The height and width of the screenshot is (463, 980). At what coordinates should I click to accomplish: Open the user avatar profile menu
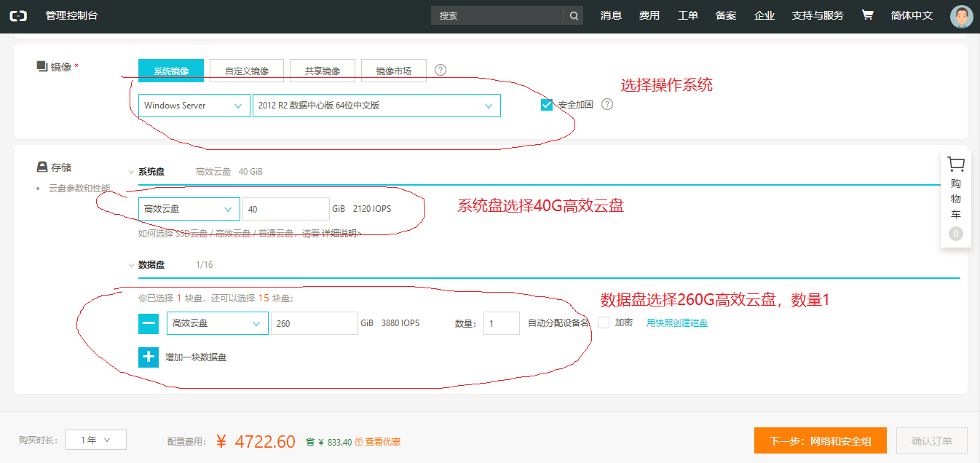tap(961, 16)
